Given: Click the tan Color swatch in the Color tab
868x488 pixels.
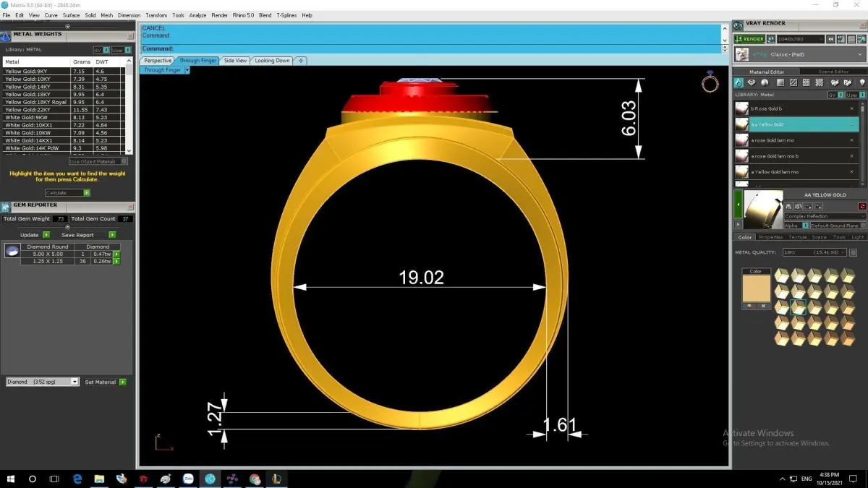Looking at the screenshot, I should (756, 288).
